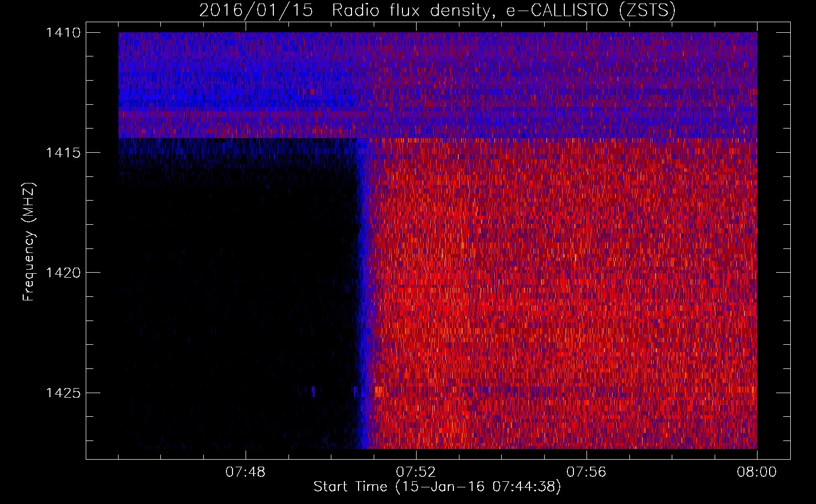Image resolution: width=816 pixels, height=504 pixels.
Task: Click the 07:48 time tick label
Action: coord(245,472)
